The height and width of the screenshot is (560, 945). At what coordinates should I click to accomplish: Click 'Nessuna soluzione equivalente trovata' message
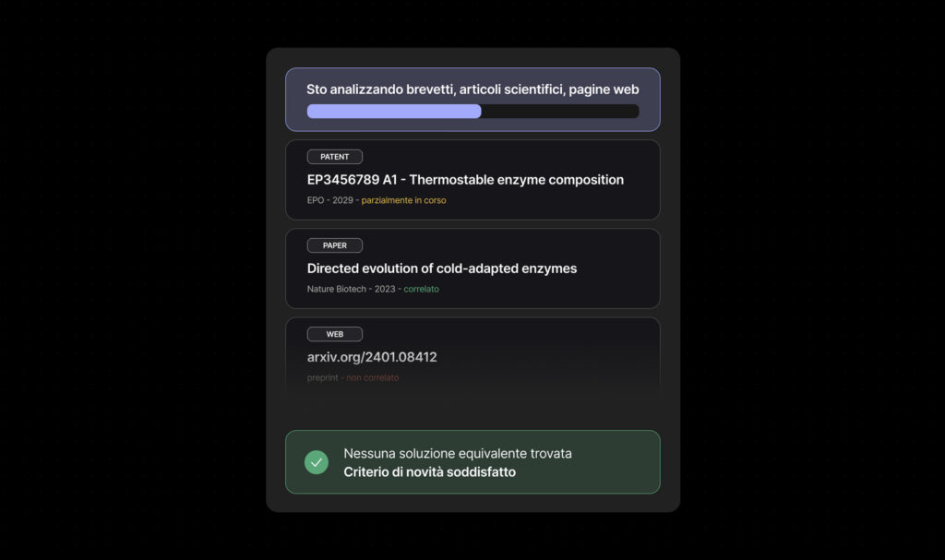(458, 453)
